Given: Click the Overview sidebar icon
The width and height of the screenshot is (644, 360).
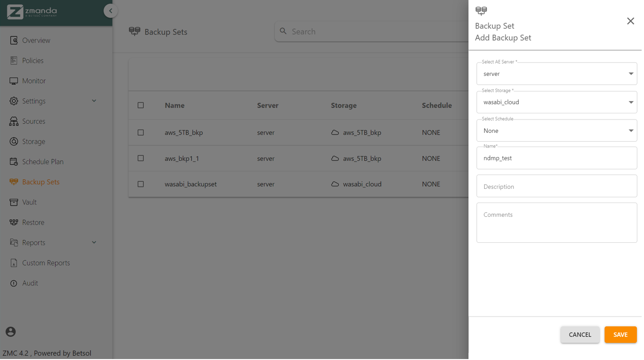Looking at the screenshot, I should click(x=14, y=40).
